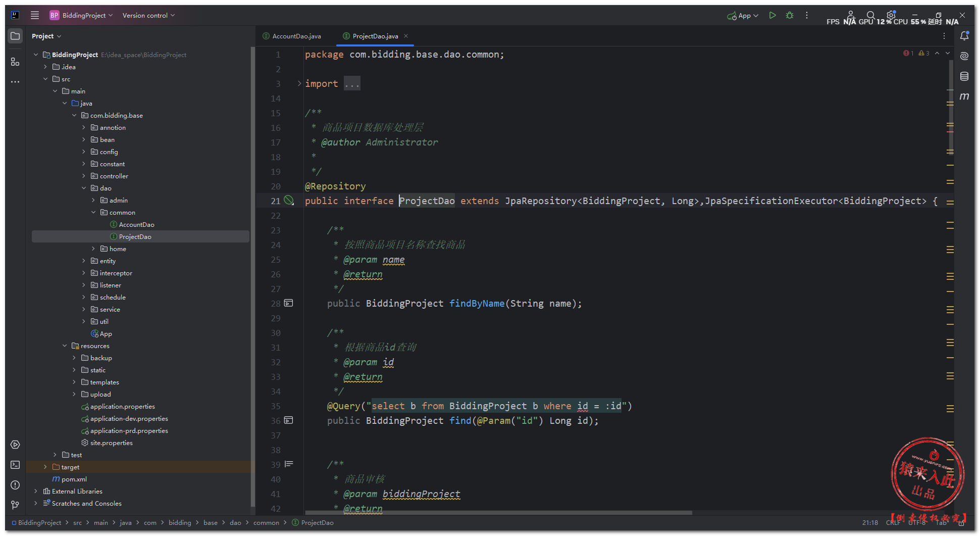This screenshot has width=980, height=536.
Task: Open the Problems tool window icon
Action: (x=15, y=485)
